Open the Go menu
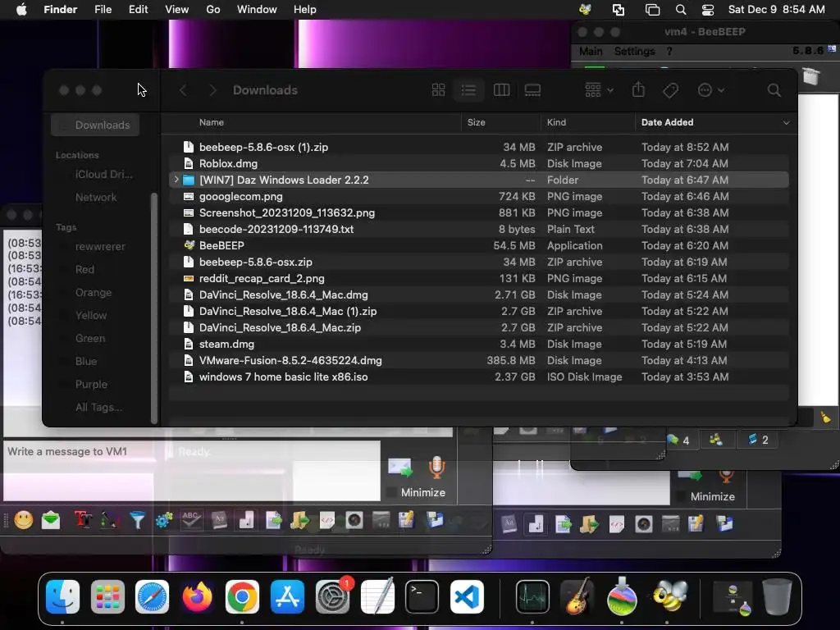 [x=212, y=10]
